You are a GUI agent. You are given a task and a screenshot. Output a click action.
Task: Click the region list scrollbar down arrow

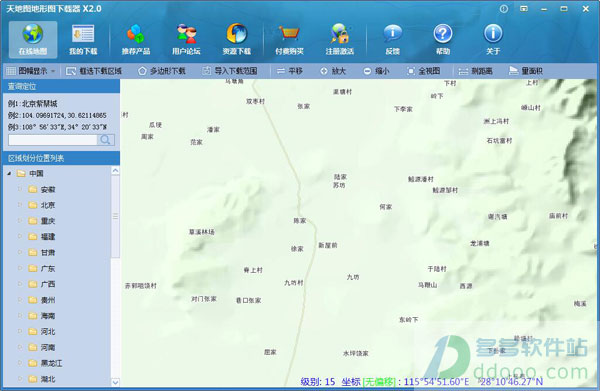point(115,382)
